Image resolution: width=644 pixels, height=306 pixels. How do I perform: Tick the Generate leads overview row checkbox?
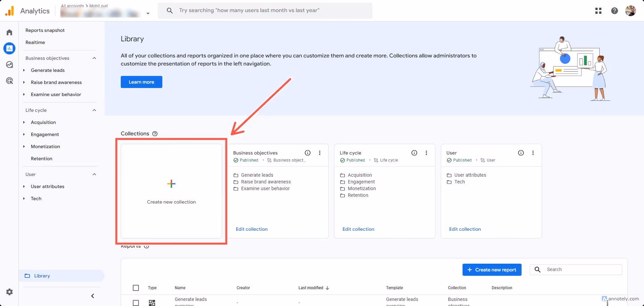tap(136, 303)
